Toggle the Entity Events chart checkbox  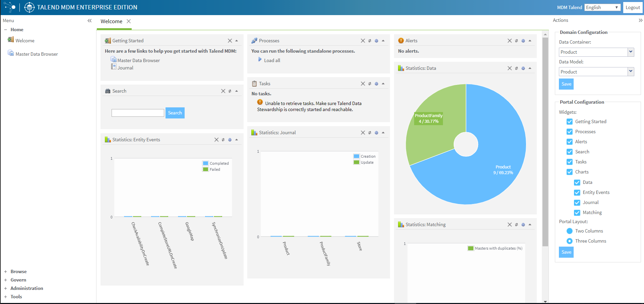tap(577, 192)
